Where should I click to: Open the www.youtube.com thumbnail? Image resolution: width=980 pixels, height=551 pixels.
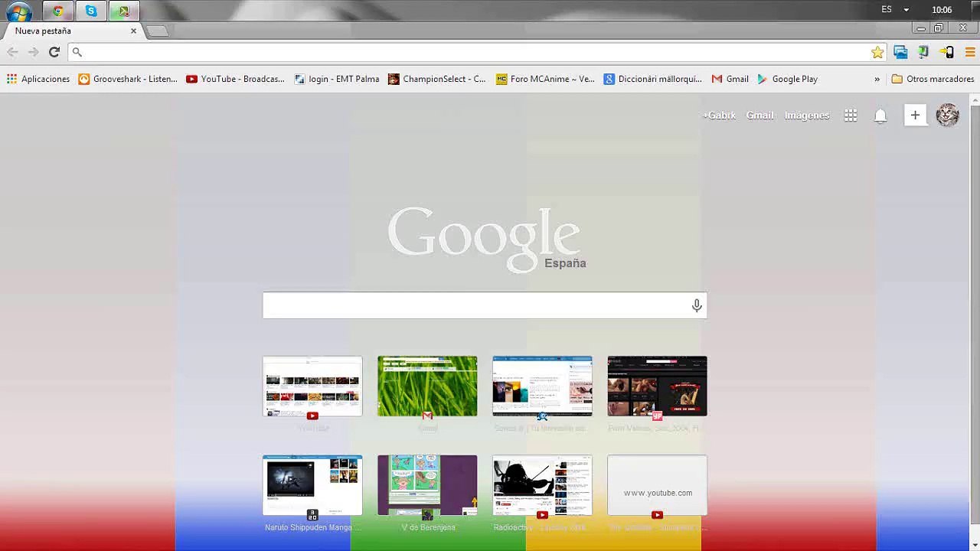click(x=657, y=486)
